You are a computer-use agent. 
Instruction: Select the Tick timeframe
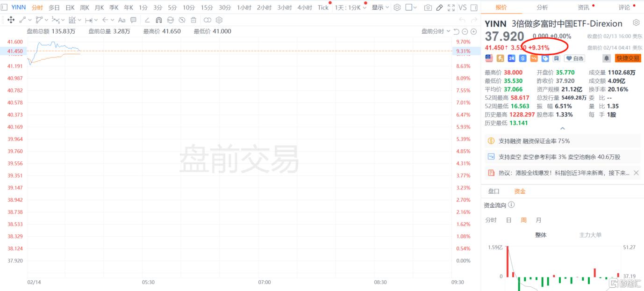tap(323, 7)
